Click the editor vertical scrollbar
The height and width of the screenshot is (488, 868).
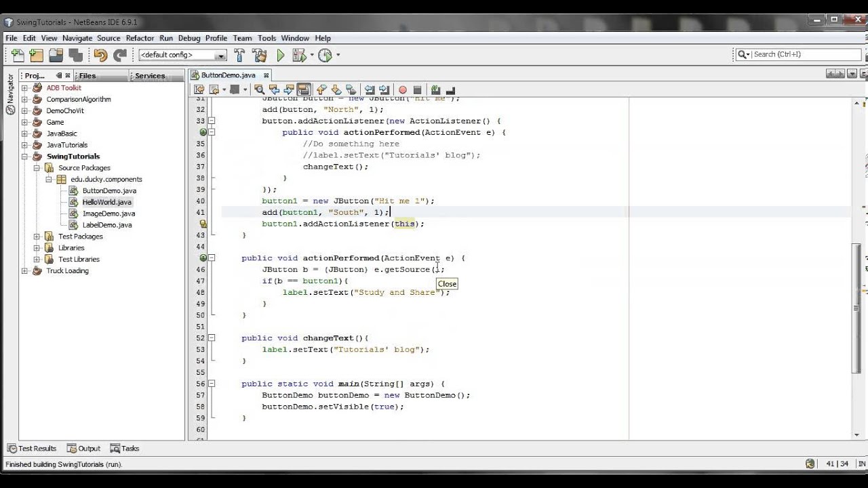click(x=857, y=308)
